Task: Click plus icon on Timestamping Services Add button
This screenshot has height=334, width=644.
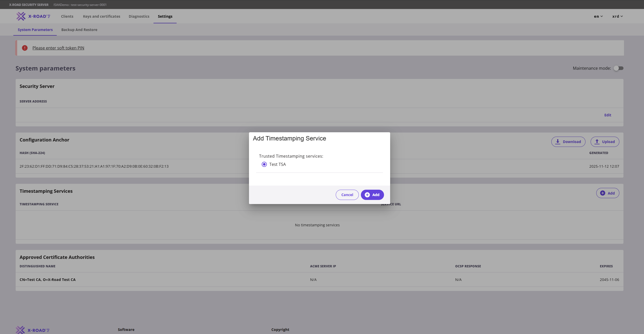Action: 603,193
